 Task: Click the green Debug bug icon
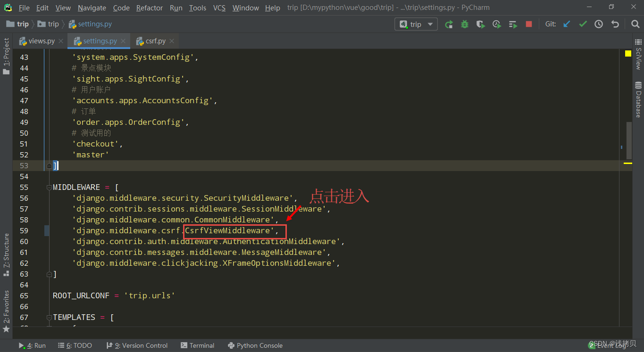465,24
